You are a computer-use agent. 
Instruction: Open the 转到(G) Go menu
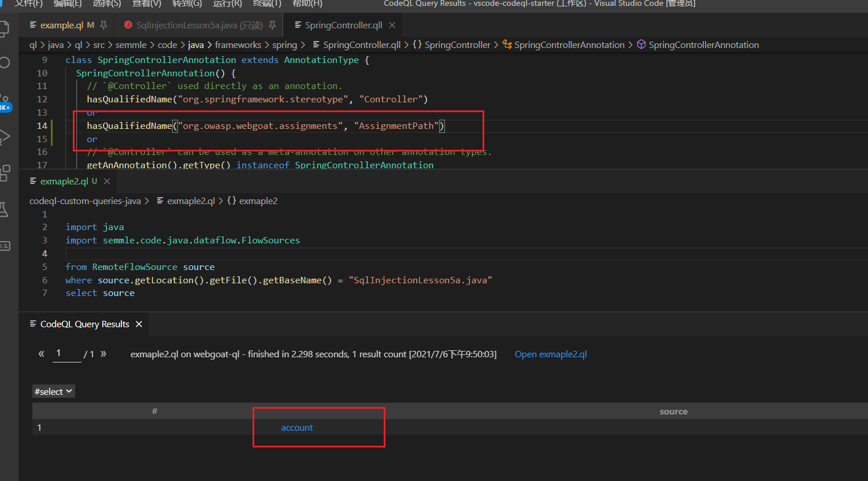187,3
